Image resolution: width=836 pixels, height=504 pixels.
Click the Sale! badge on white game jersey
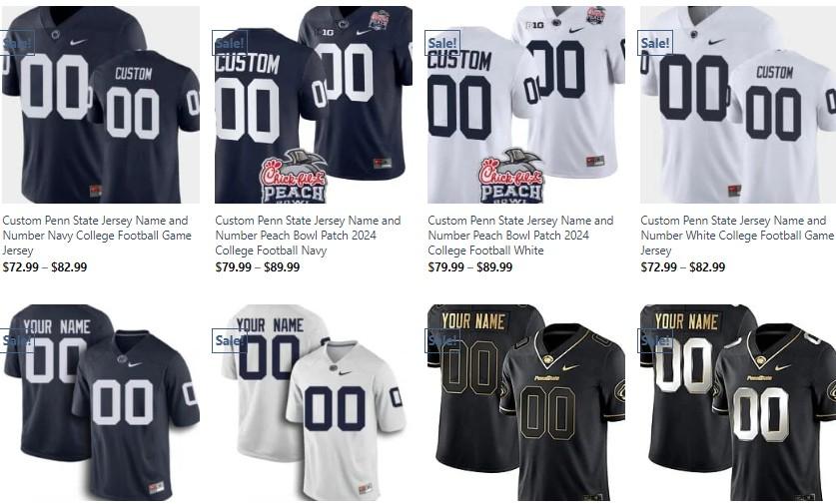click(655, 43)
